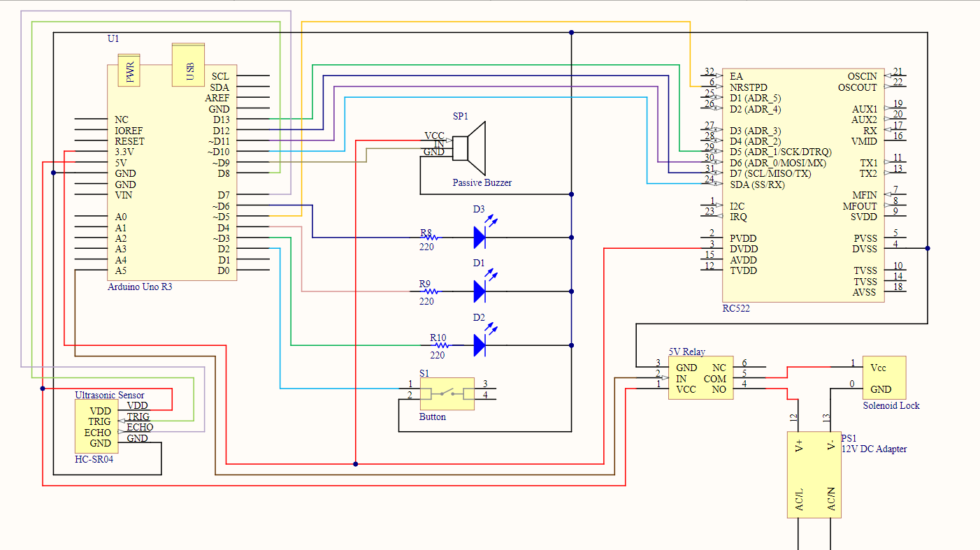This screenshot has width=980, height=550.
Task: Click the "D6 (ADR_0/MOSI/MX)" pin name
Action: pyautogui.click(x=778, y=163)
